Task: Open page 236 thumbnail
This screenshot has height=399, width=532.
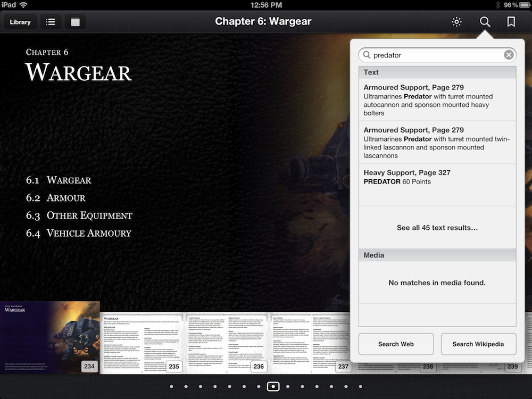Action: pos(227,343)
